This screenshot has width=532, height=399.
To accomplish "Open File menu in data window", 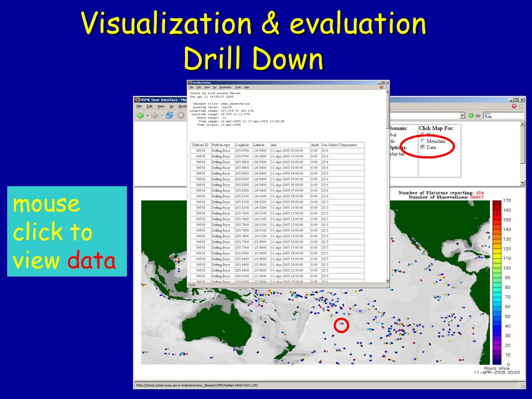I will point(191,88).
